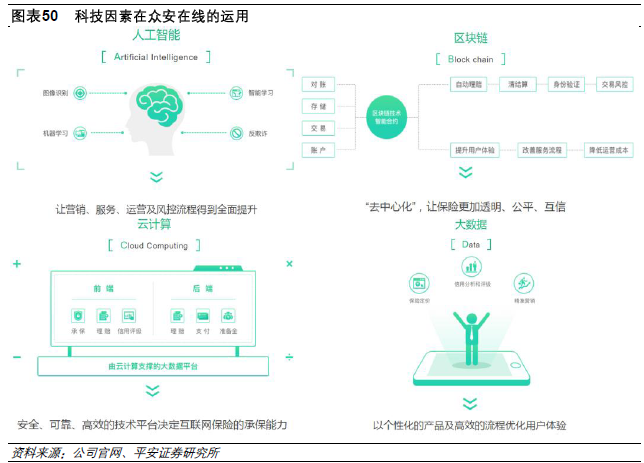The width and height of the screenshot is (644, 463).
Task: Select the 承保 shield icon
Action: [78, 316]
